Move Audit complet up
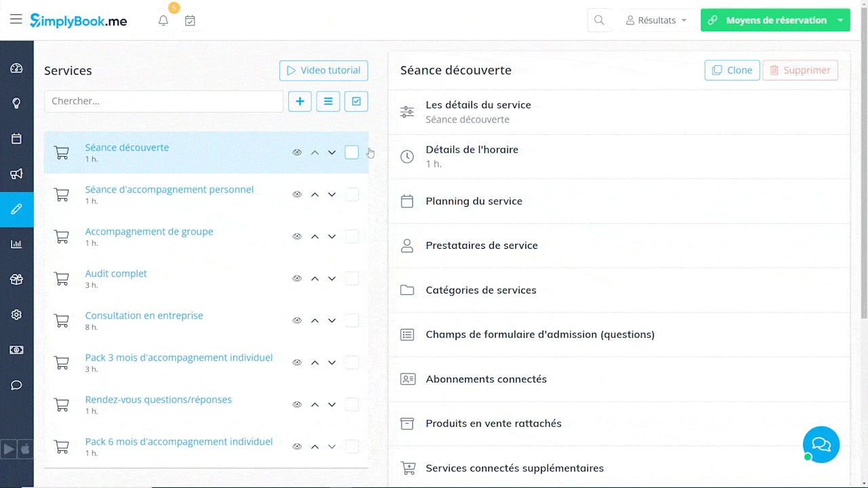The height and width of the screenshot is (488, 868). [315, 279]
